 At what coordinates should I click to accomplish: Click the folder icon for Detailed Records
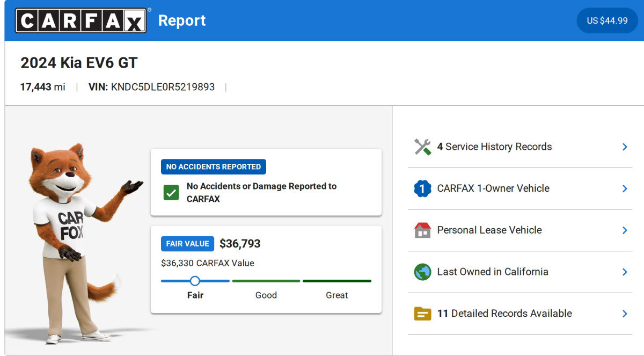click(x=422, y=314)
